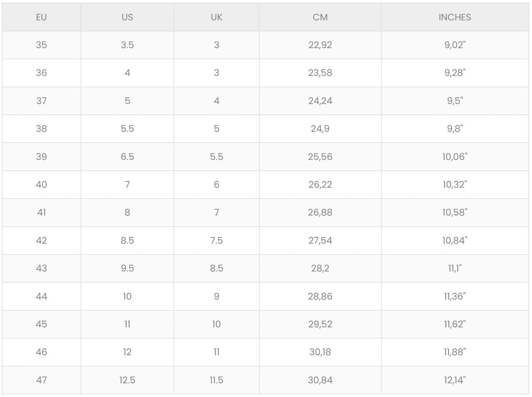This screenshot has height=397, width=532.
Task: Click the INCHES column header
Action: [x=455, y=17]
